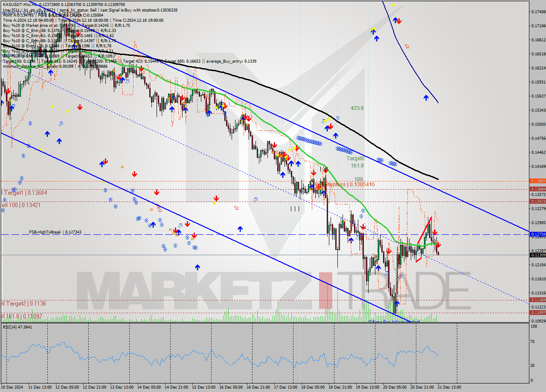Click the 16 Dec 21:00 time label
This screenshot has height=392, width=546.
258,387
